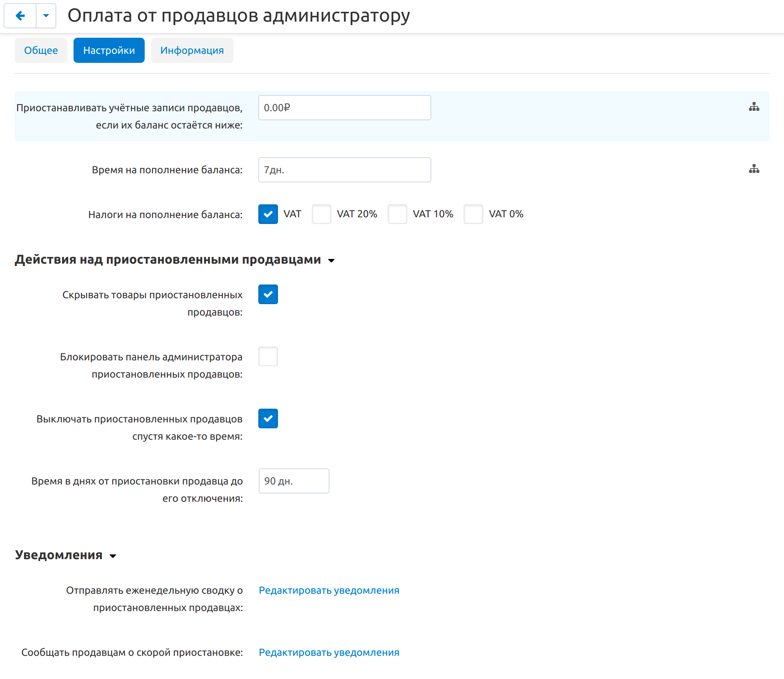Open the Информация tab
This screenshot has width=784, height=679.
point(192,50)
